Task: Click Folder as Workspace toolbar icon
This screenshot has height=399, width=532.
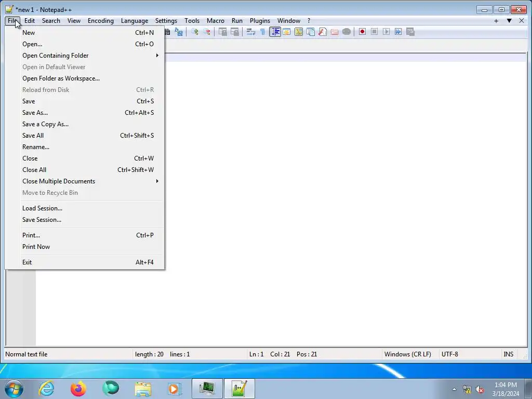Action: point(335,32)
